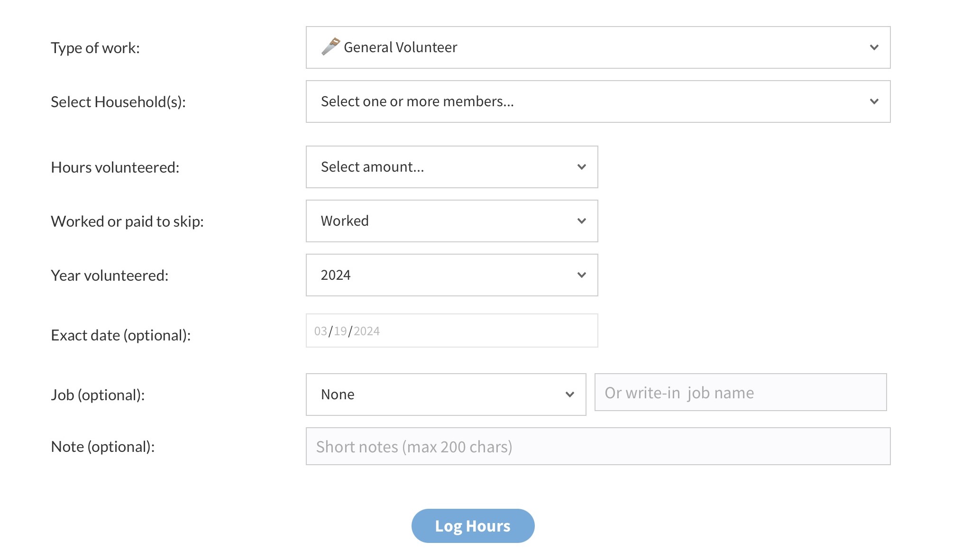Open the Year volunteered 2024 dropdown
The width and height of the screenshot is (971, 560).
tap(451, 275)
